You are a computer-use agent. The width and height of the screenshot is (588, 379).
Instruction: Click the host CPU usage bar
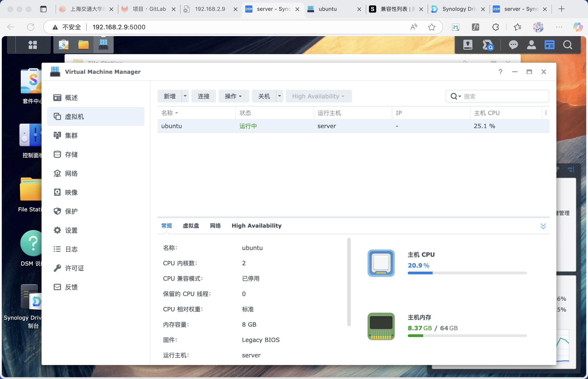(x=467, y=273)
